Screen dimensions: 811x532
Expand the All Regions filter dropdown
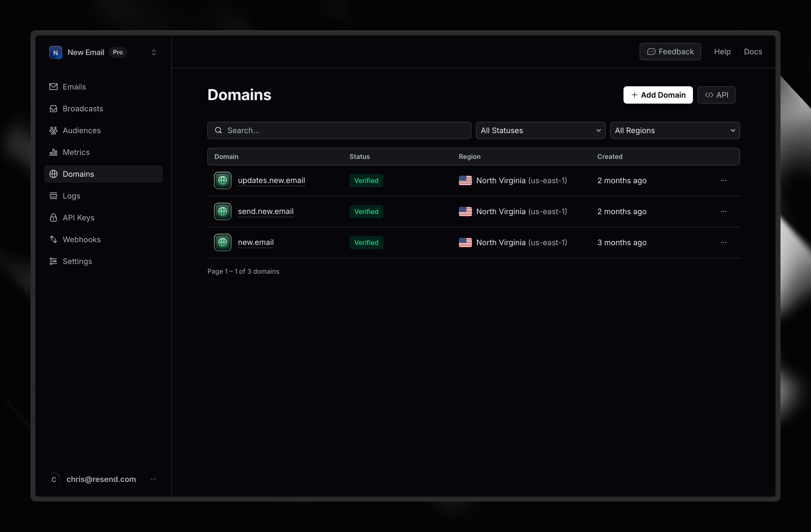tap(675, 130)
